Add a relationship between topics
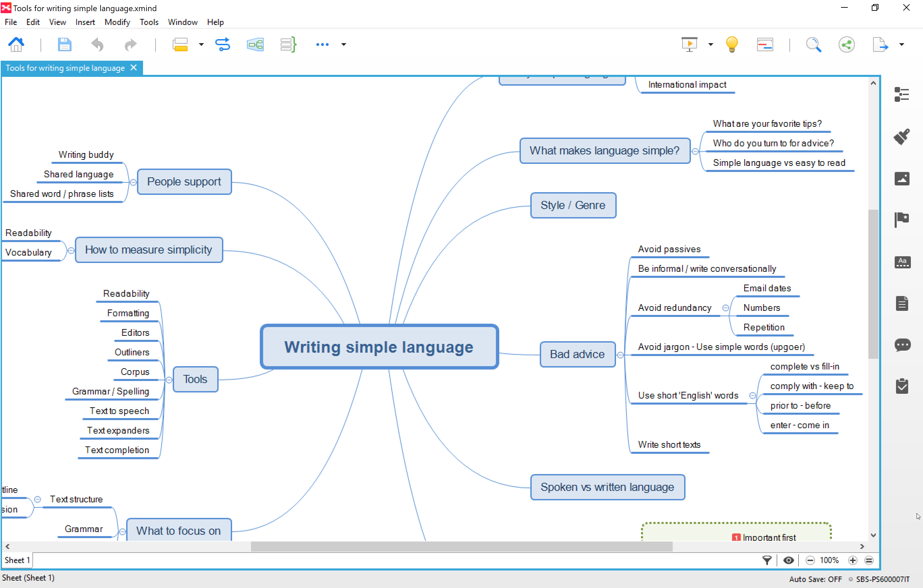 point(222,45)
